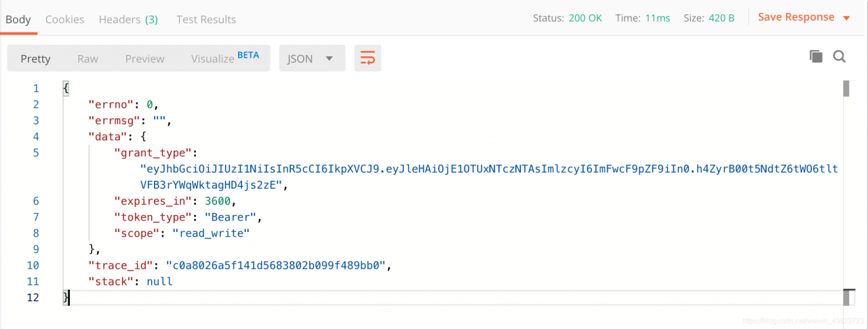Open the Cookies tab
The width and height of the screenshot is (868, 329).
64,19
